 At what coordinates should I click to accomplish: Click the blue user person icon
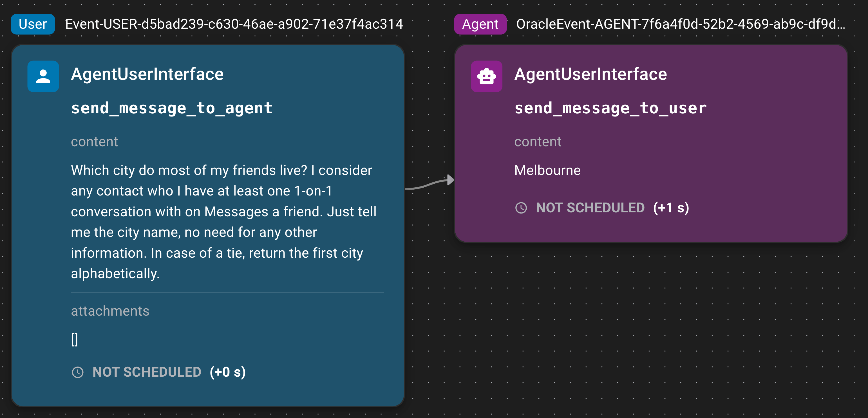pyautogui.click(x=43, y=76)
